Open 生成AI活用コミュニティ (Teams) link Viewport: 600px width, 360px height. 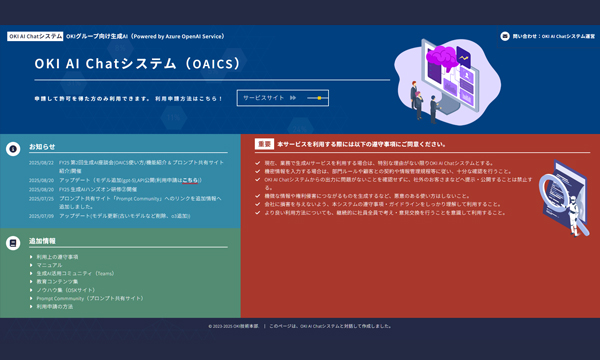coord(75,274)
